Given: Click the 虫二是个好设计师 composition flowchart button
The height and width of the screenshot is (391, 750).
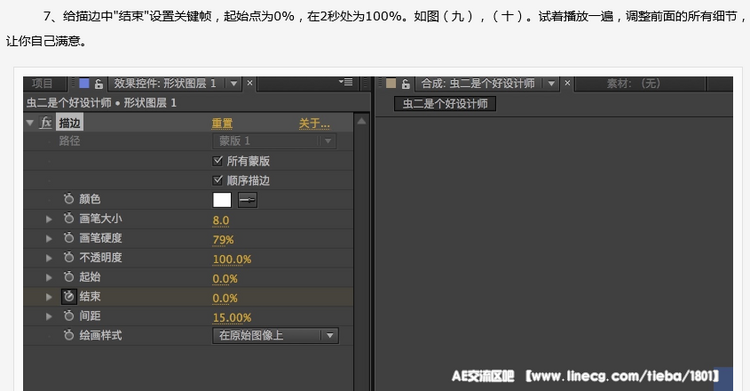Looking at the screenshot, I should coord(445,103).
